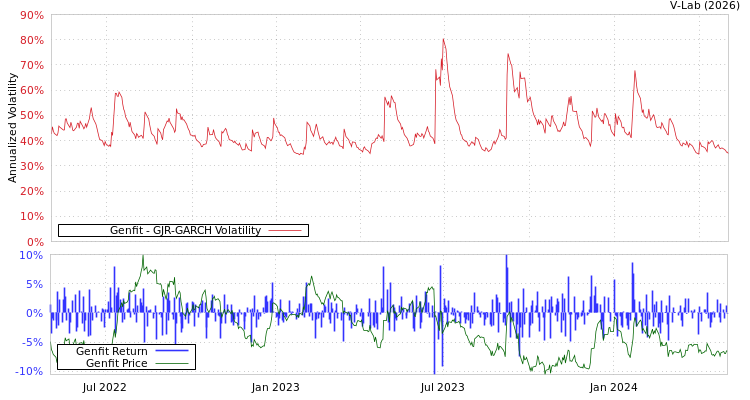Click the 10% label on the return axis

[x=31, y=256]
